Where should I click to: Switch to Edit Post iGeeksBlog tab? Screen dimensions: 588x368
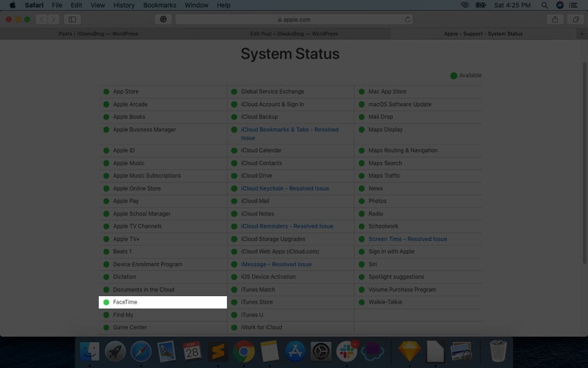tap(294, 34)
